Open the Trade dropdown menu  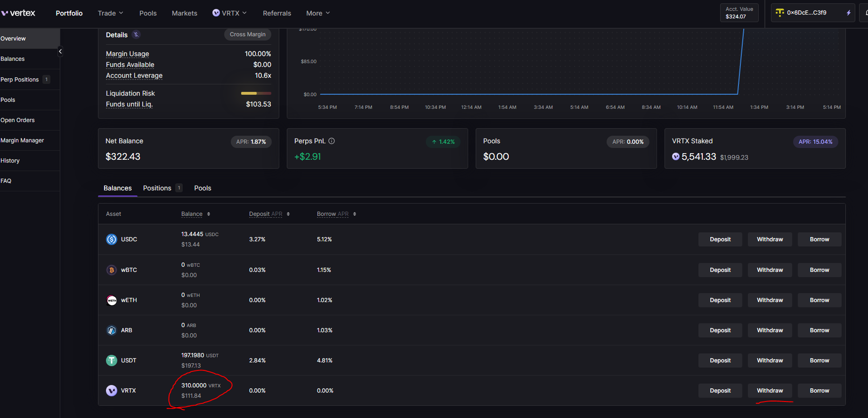[110, 13]
